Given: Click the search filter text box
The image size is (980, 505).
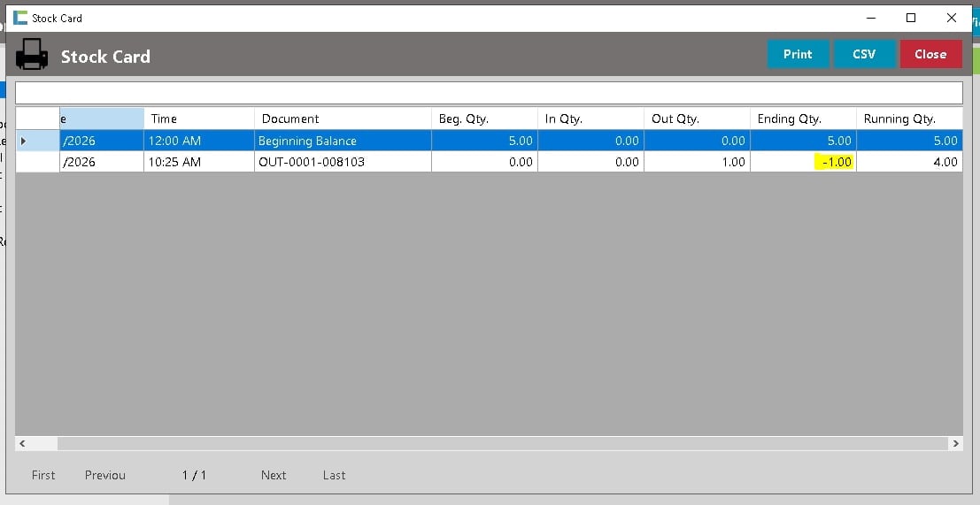Looking at the screenshot, I should [489, 93].
